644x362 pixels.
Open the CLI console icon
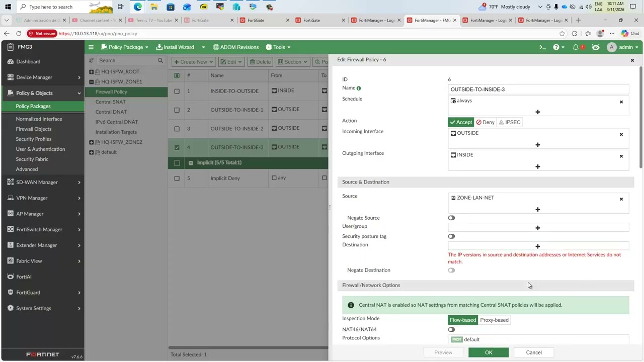point(542,47)
